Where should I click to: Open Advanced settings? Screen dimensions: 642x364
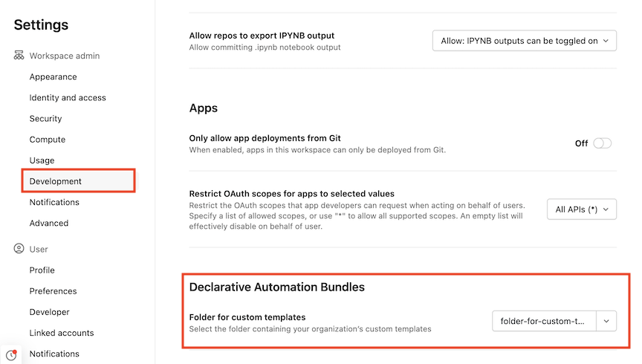click(49, 223)
